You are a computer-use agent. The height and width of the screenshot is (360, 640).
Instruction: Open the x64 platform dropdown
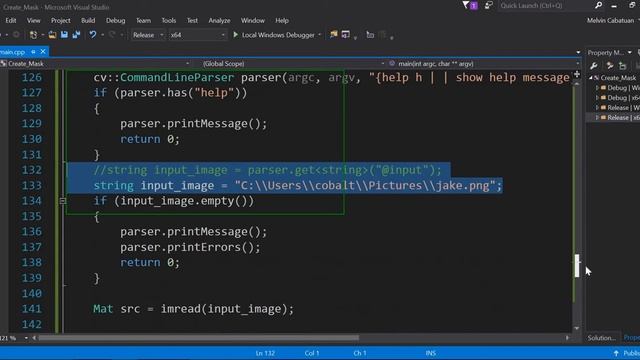click(x=197, y=35)
